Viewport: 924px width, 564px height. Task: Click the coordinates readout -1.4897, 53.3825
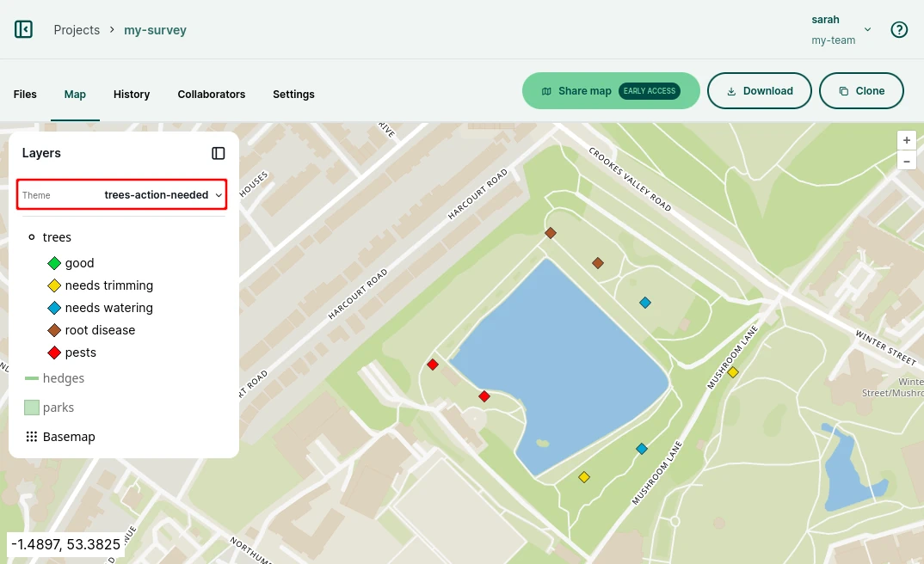(66, 544)
